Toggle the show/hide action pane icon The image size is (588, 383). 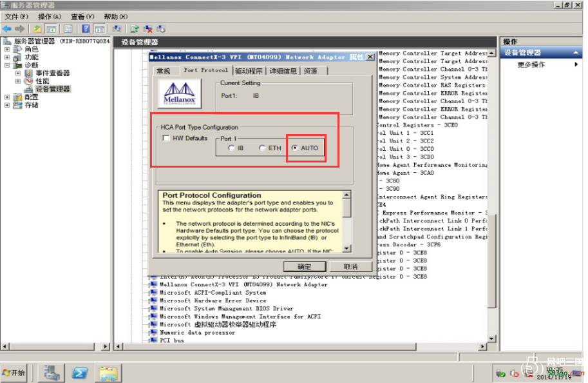click(100, 29)
